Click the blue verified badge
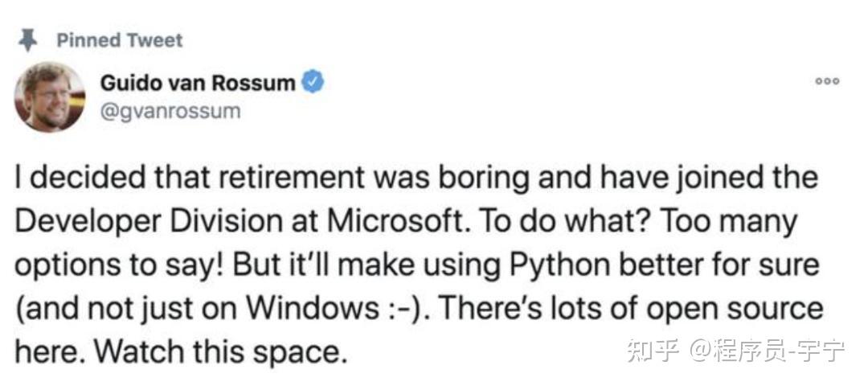Image resolution: width=868 pixels, height=386 pixels. (x=313, y=82)
